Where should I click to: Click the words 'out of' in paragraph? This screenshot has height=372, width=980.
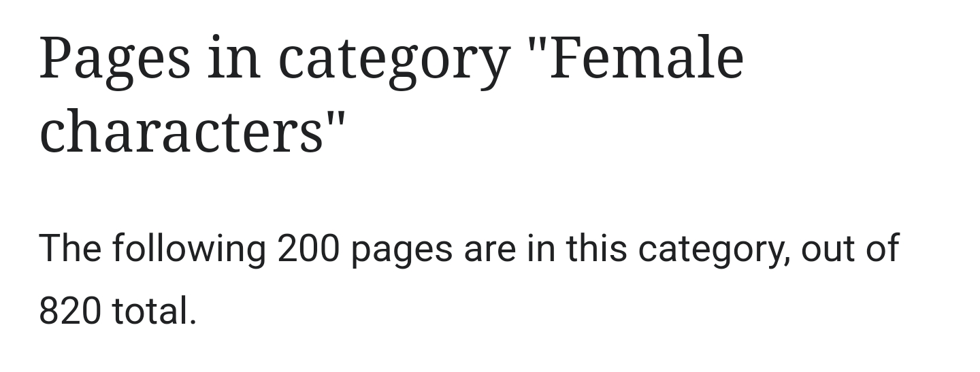850,248
